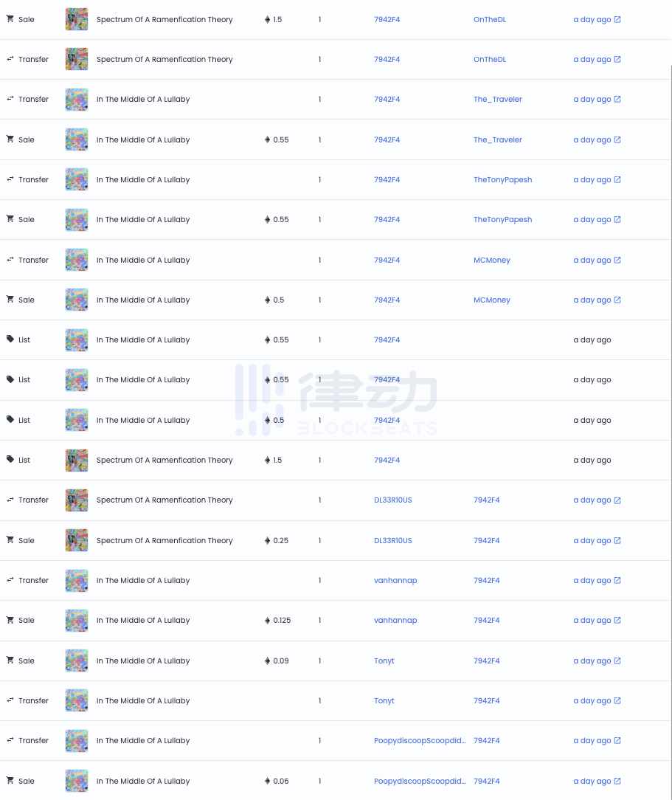Screen dimensions: 672x800
Task: Open external link icon in PoopydiscoopScoopdid 0.06 Sale row
Action: pyautogui.click(x=617, y=781)
